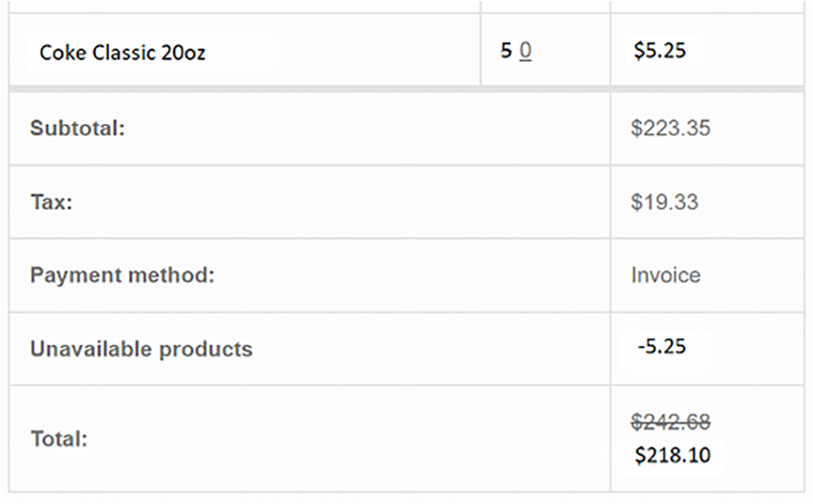Screen dimensions: 813x504
Task: Click the empty cell above the quantity column
Action: (x=545, y=6)
